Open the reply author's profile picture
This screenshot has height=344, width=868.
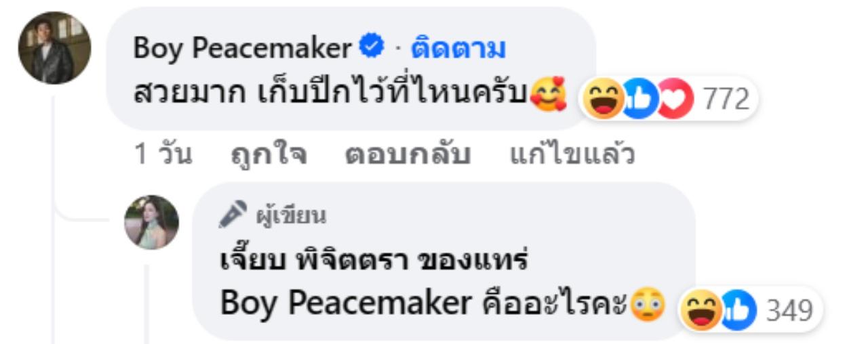152,222
